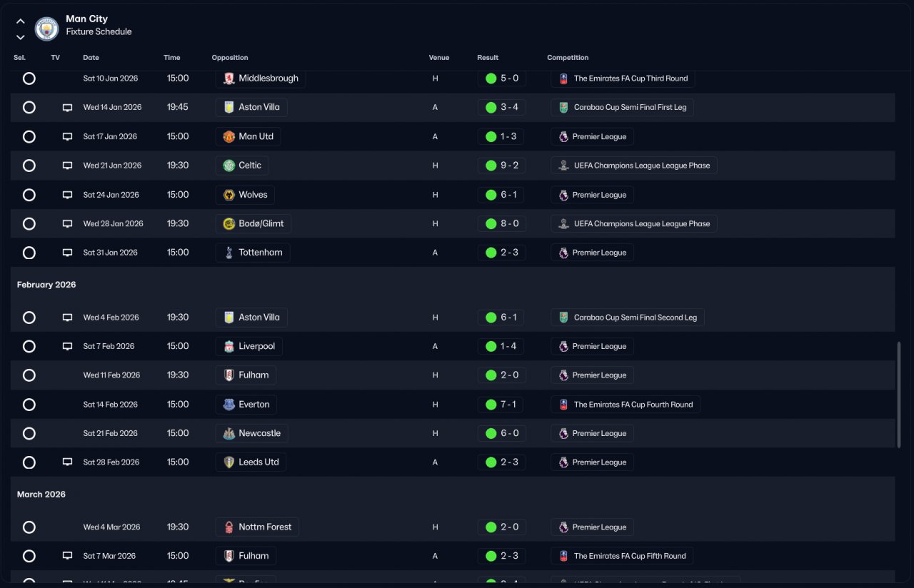Open Fulham from the 11 Feb fixture

tap(246, 375)
